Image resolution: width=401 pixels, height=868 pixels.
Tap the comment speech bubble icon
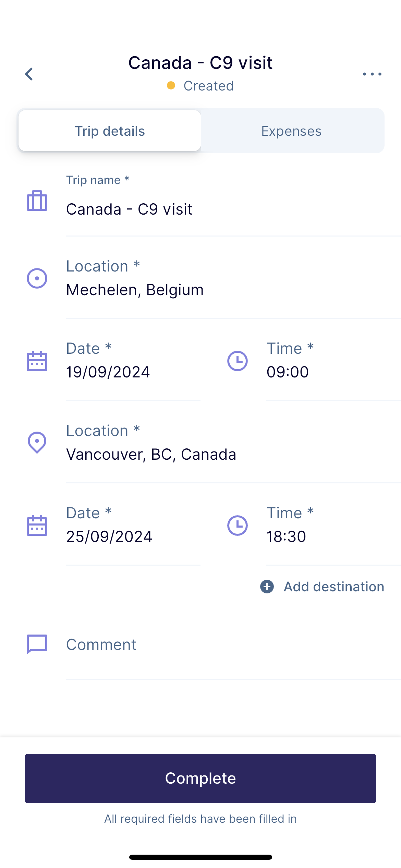click(x=37, y=644)
